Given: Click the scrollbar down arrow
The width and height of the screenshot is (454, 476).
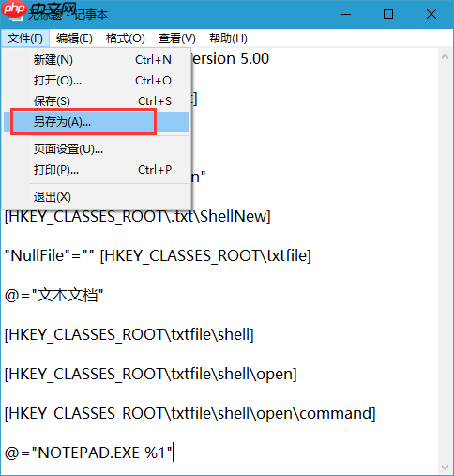Looking at the screenshot, I should [x=445, y=467].
